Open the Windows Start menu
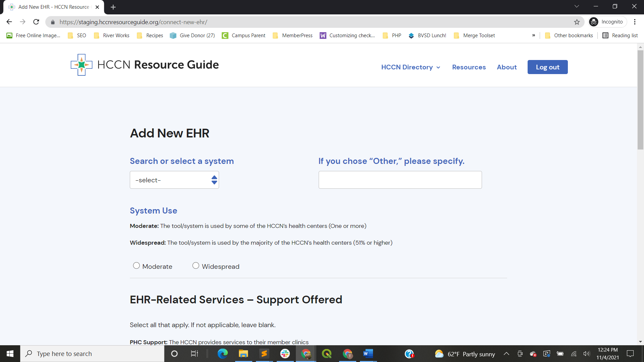The width and height of the screenshot is (644, 362). [10, 354]
